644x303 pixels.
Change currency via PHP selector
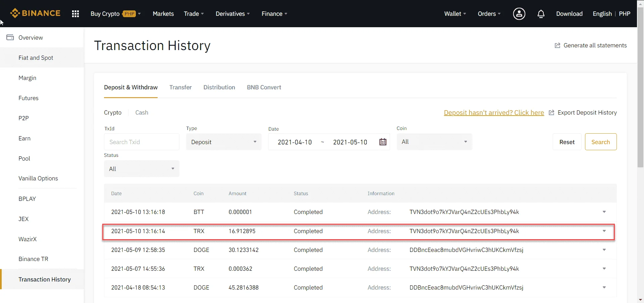tap(625, 14)
